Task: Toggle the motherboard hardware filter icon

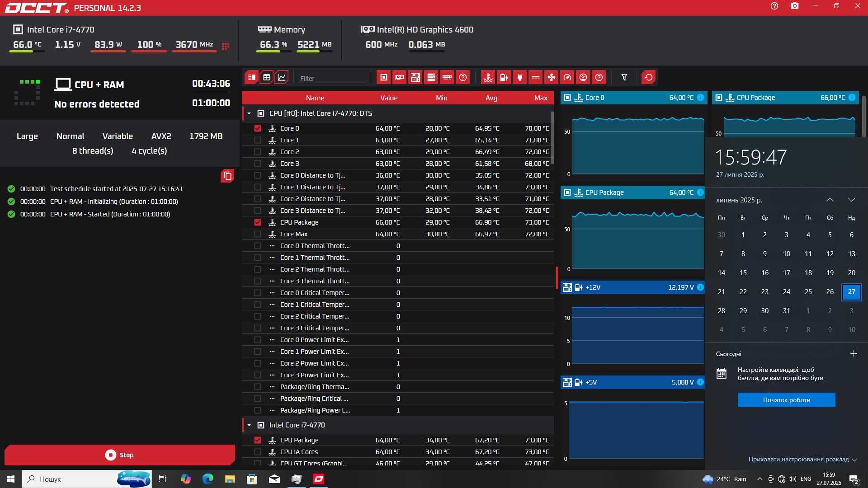Action: (415, 77)
